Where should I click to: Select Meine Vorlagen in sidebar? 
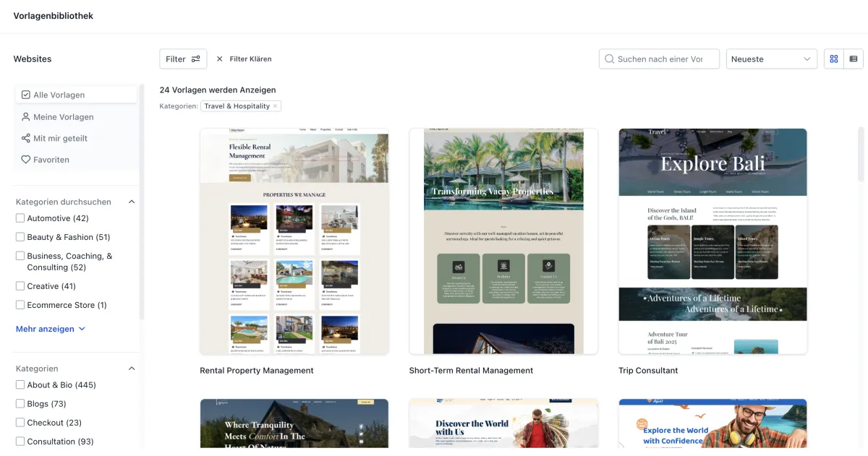pos(77,116)
